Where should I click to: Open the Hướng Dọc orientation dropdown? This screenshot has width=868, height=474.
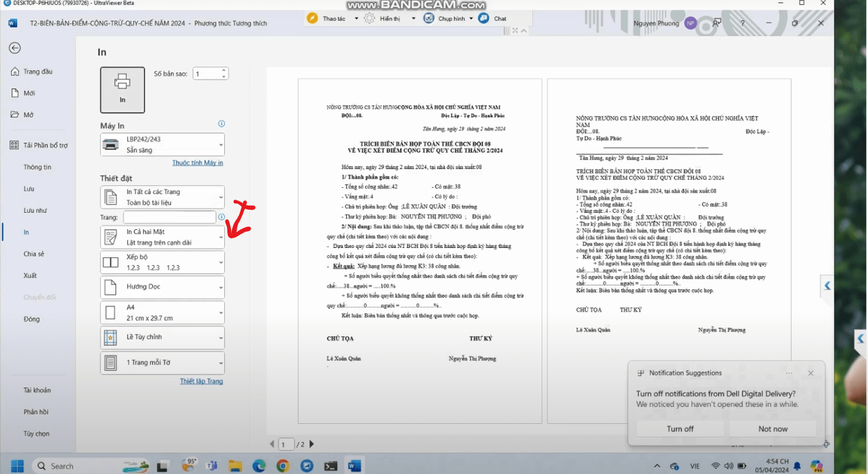(162, 287)
